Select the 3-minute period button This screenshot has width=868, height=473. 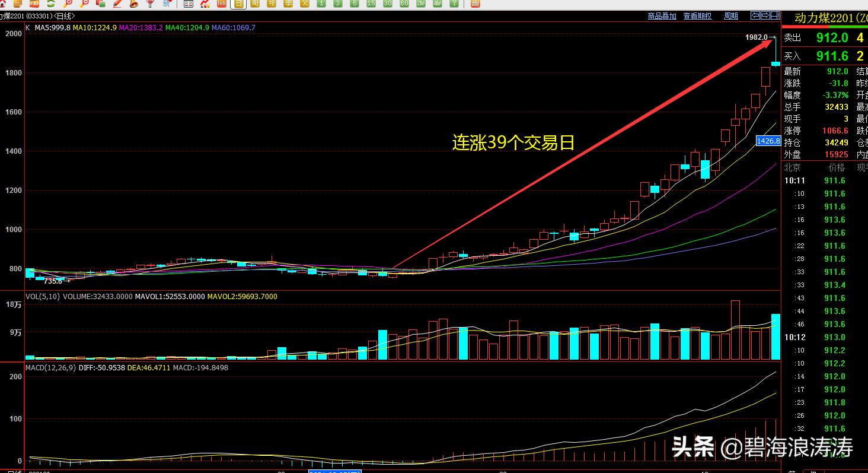pos(338,4)
